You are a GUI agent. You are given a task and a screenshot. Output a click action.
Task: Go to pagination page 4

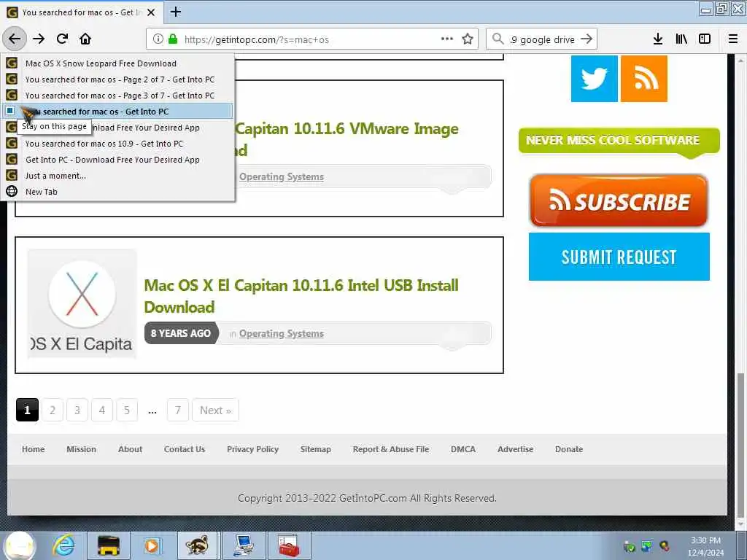click(102, 410)
